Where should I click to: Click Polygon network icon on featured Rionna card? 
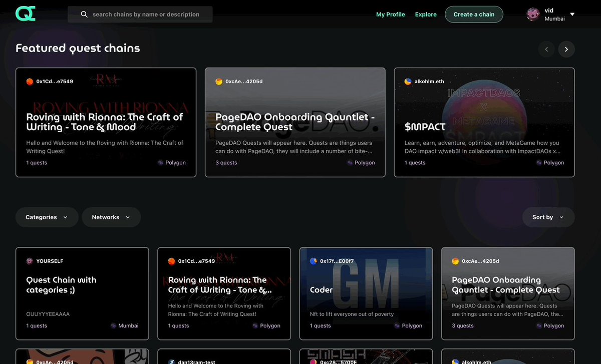click(161, 163)
